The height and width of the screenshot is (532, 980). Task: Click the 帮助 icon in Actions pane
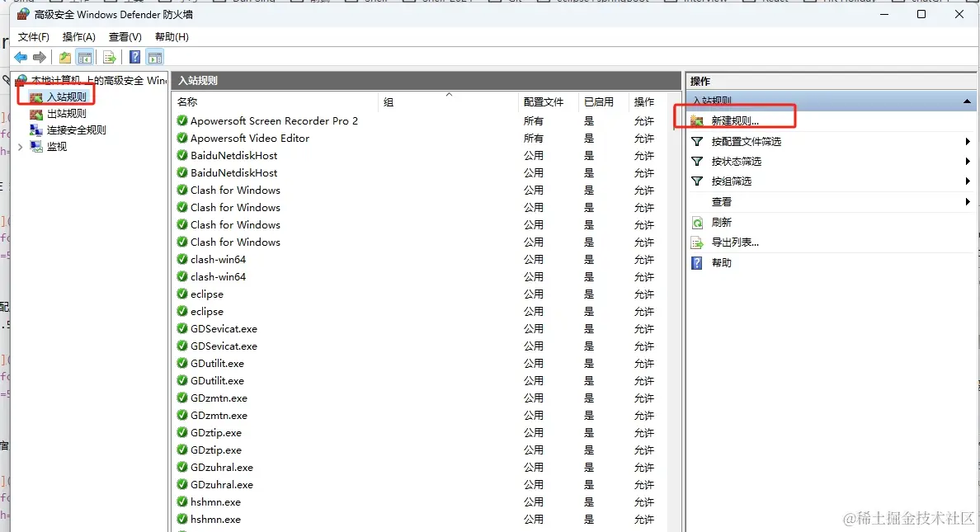(x=697, y=262)
